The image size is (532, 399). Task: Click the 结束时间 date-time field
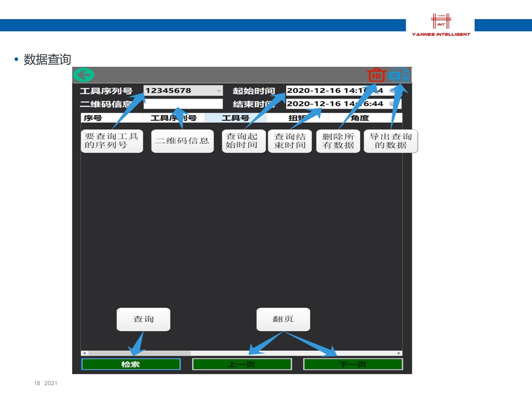tap(344, 104)
